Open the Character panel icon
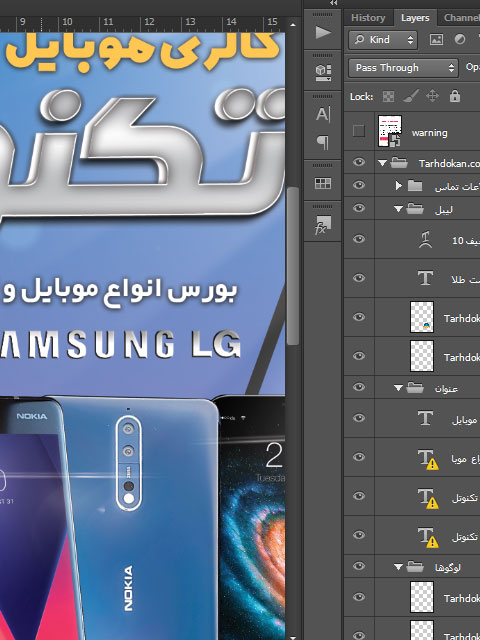Viewport: 480px width, 640px height. coord(322,114)
